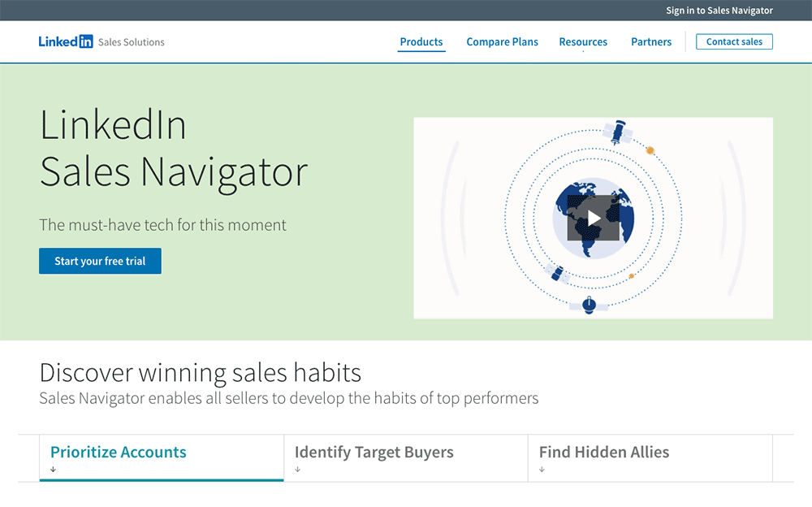This screenshot has height=507, width=812.
Task: Click the Discover winning sales habits heading
Action: (201, 373)
